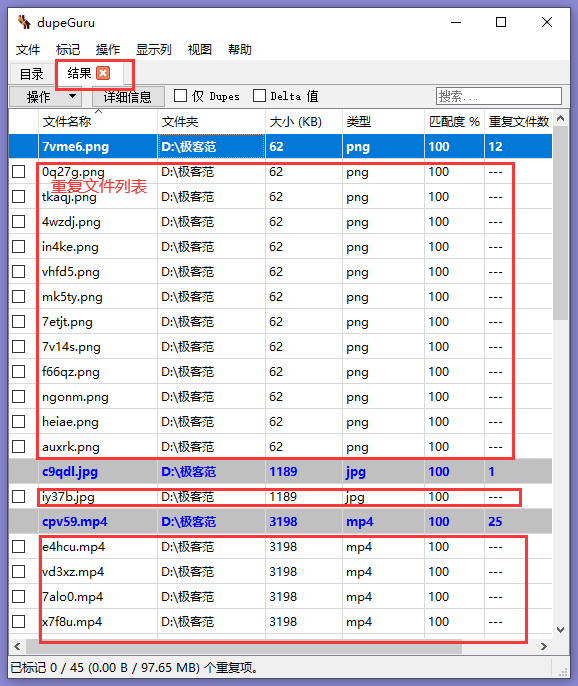Mark the checkbox for x7f8u.mp4
578x686 pixels.
(x=18, y=621)
